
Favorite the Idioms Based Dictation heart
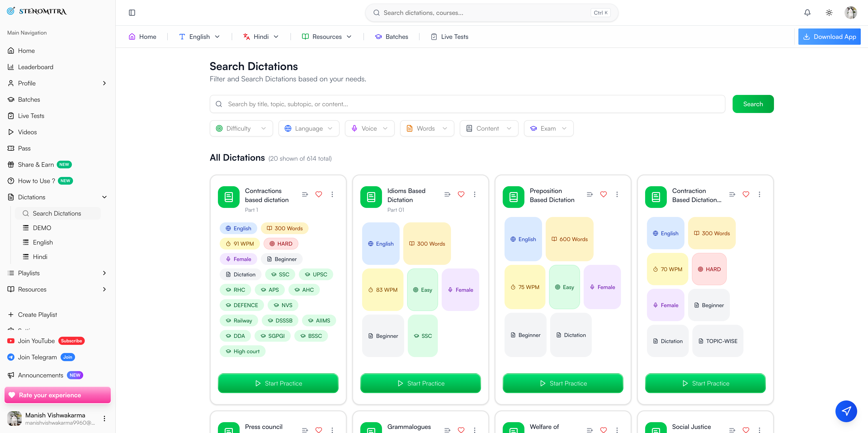click(x=461, y=194)
